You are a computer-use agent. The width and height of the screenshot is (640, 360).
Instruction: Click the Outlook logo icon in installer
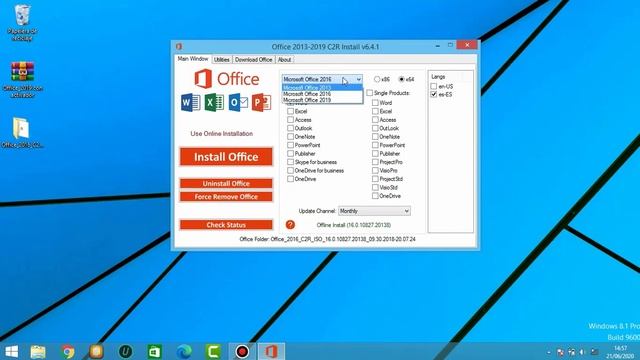pos(238,102)
